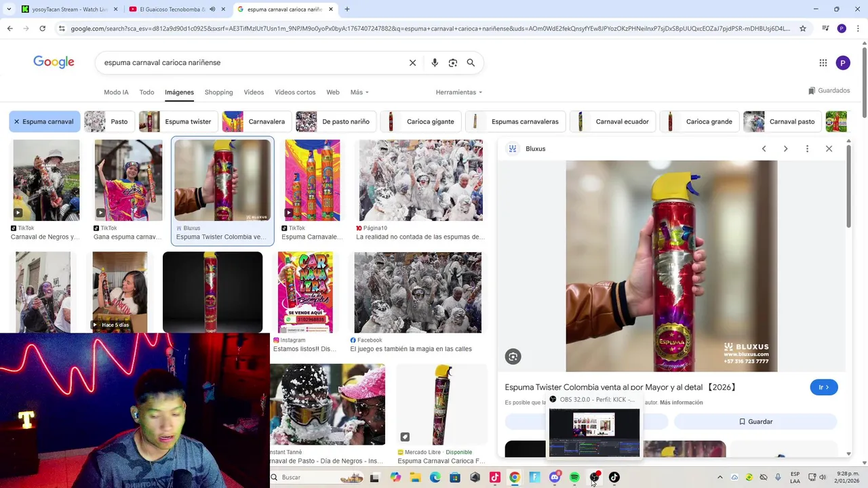
Task: Click the Google logo
Action: pos(54,62)
